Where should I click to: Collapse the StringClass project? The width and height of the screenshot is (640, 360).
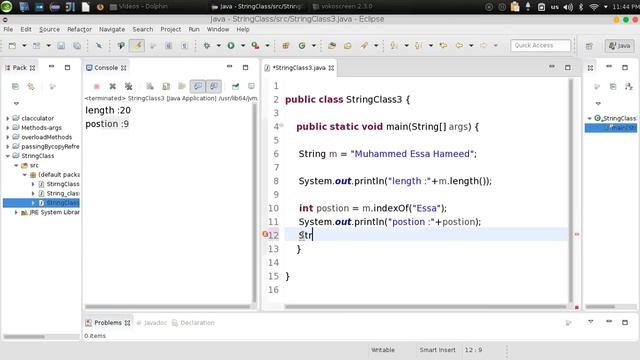click(x=7, y=156)
